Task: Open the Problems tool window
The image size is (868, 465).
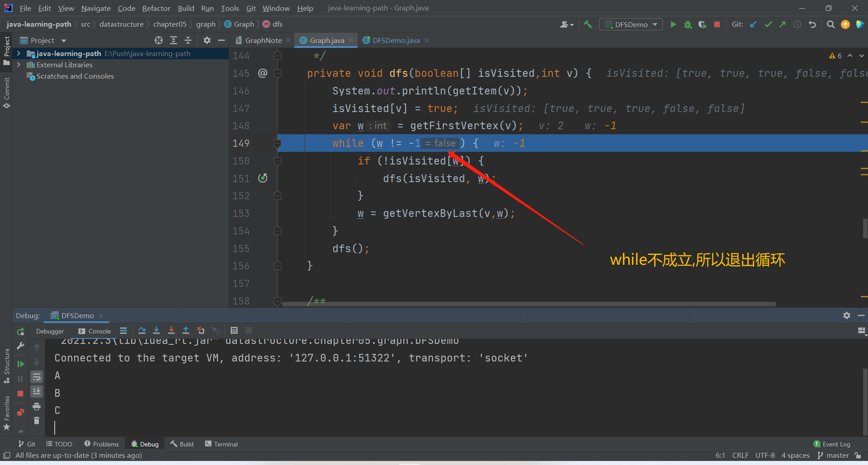Action: [x=101, y=444]
